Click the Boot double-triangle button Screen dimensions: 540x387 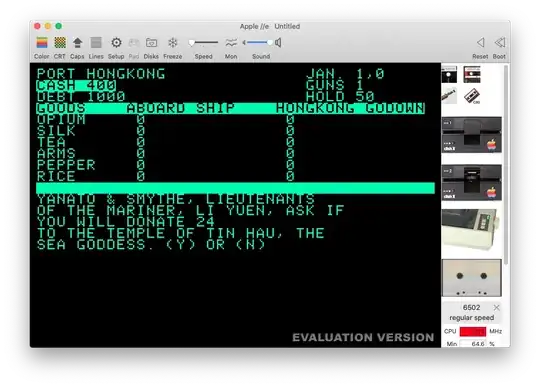(499, 43)
